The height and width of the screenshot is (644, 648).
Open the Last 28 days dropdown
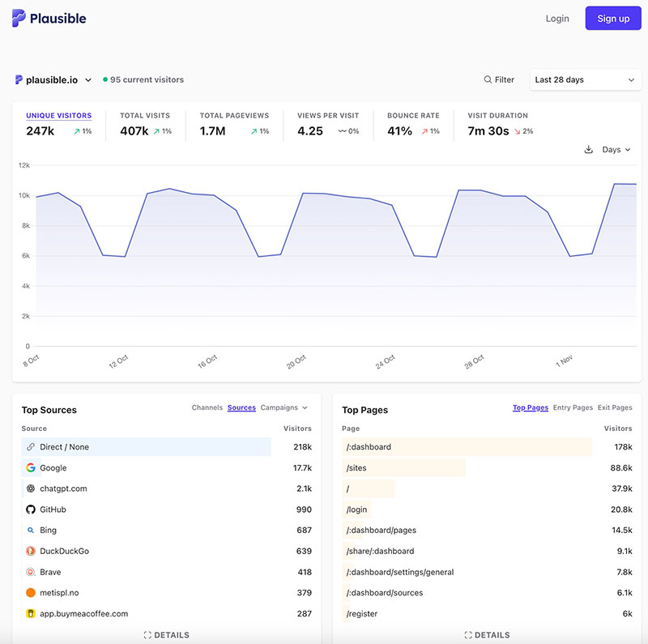point(585,79)
